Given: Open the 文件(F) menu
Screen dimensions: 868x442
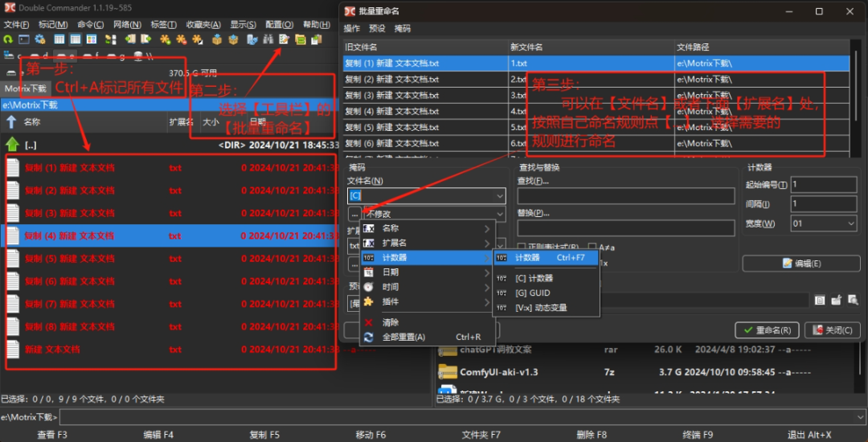Looking at the screenshot, I should (x=17, y=24).
